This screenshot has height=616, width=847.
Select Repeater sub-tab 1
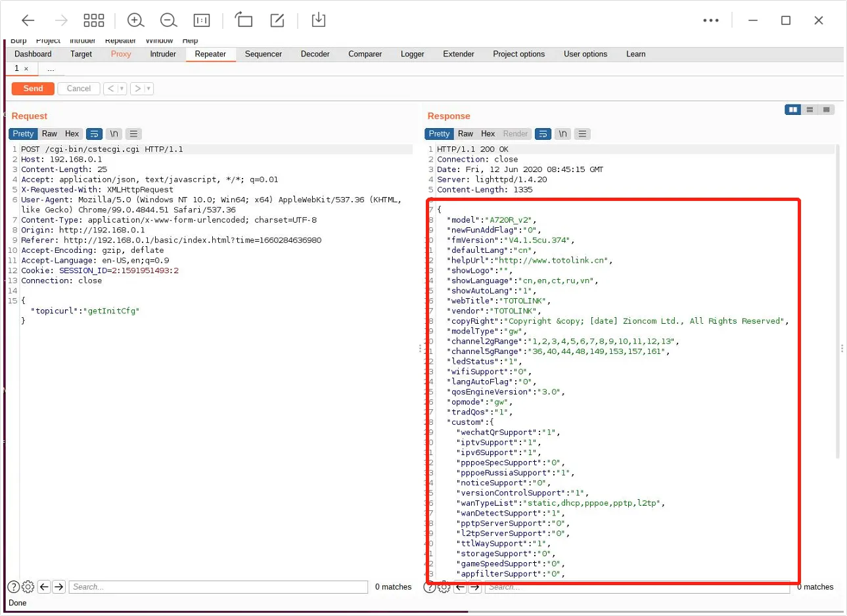(x=16, y=68)
